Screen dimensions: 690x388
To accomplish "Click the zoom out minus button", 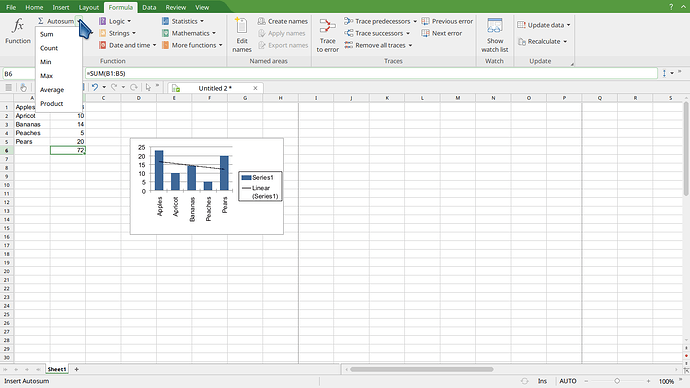I will tap(586, 381).
